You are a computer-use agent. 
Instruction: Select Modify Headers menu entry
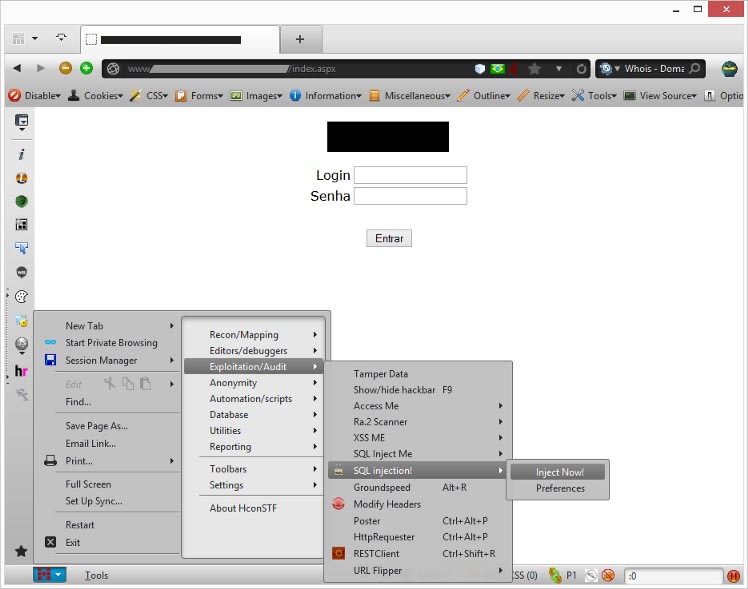[417, 504]
